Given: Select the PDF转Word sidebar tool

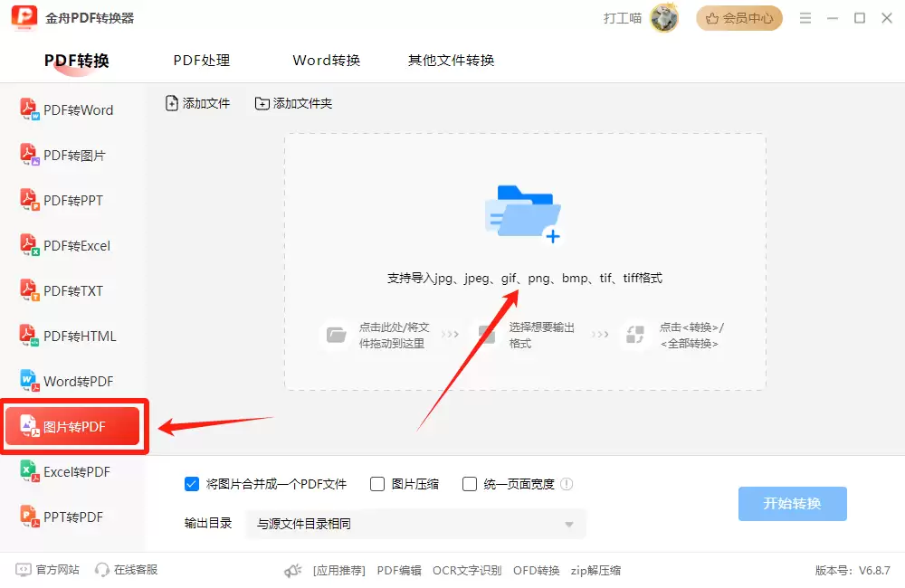Looking at the screenshot, I should tap(72, 109).
